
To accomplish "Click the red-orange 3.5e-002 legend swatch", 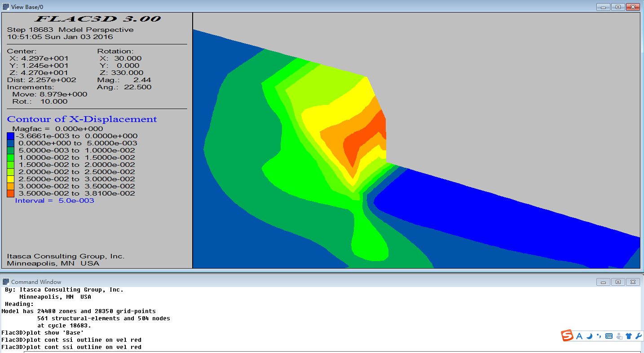I will tap(10, 193).
